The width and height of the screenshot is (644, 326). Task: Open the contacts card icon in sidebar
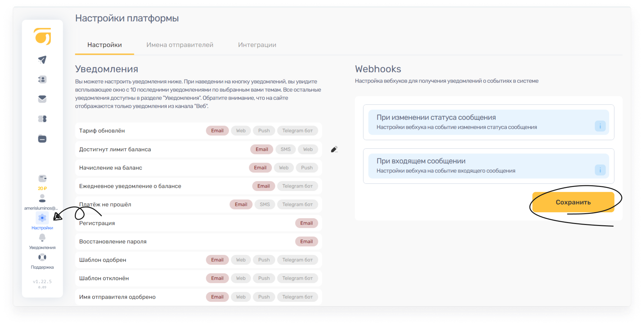[x=42, y=79]
